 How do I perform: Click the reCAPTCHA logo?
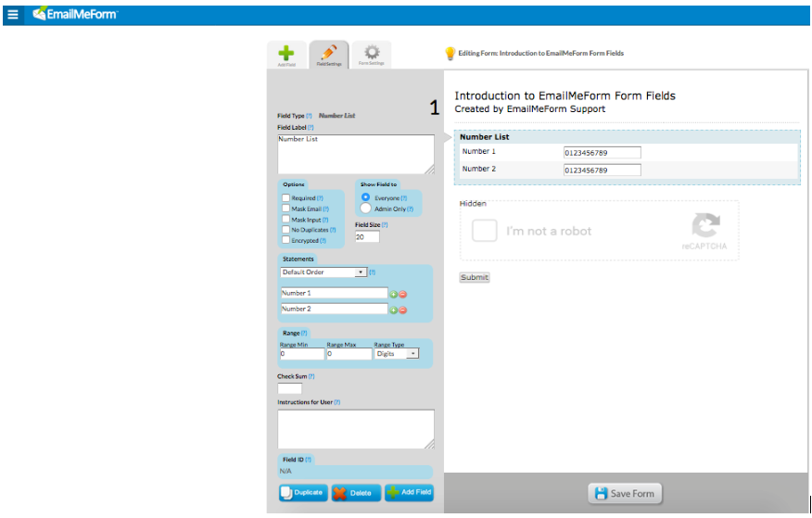tap(705, 225)
